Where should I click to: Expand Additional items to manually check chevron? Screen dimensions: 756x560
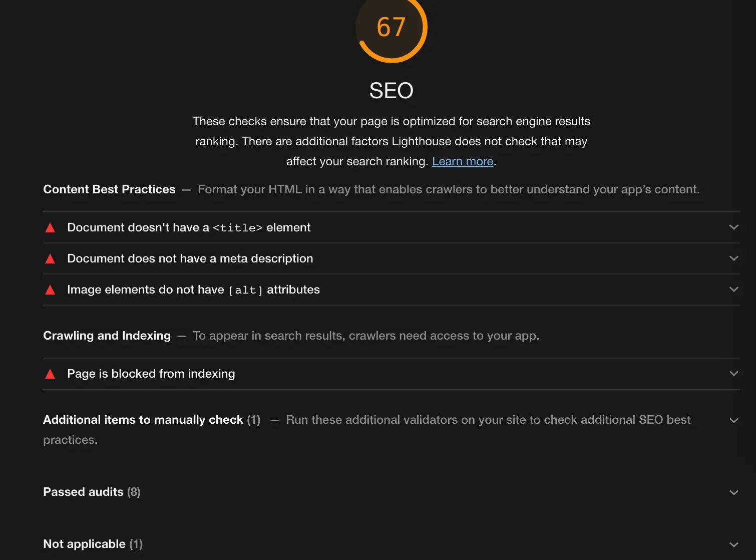(x=734, y=421)
